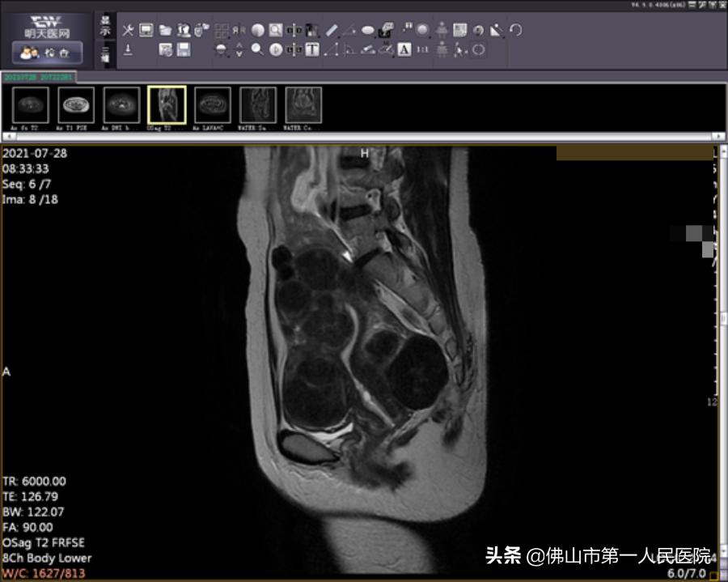Click the save floppy disk icon
Image resolution: width=728 pixels, height=582 pixels.
[x=184, y=49]
